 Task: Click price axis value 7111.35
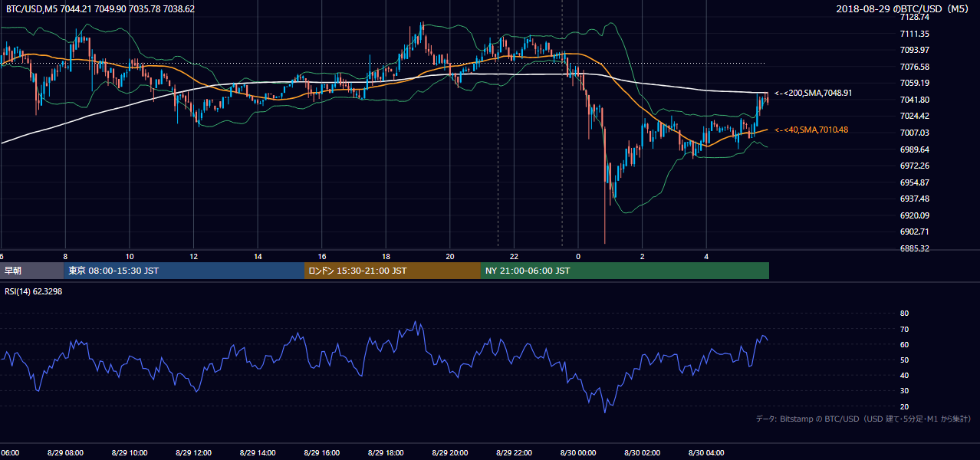pyautogui.click(x=915, y=34)
